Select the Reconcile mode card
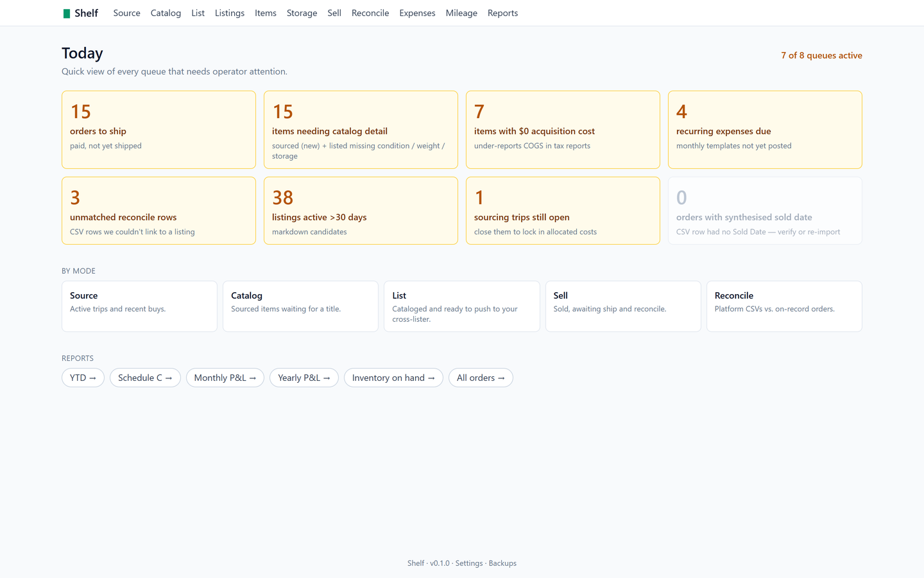This screenshot has height=578, width=924. click(784, 306)
